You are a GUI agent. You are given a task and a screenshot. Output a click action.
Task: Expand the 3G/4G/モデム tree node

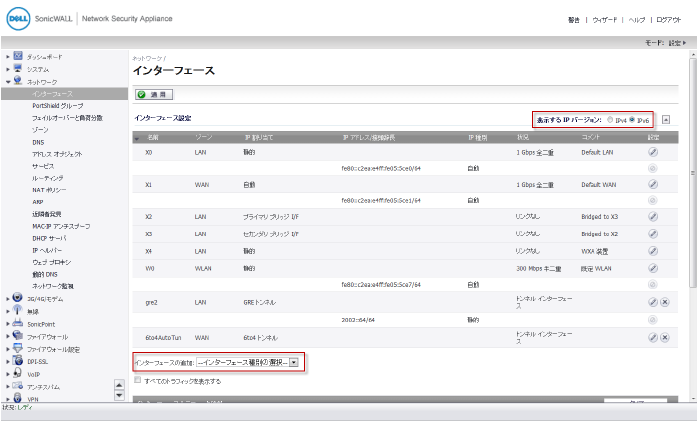(8, 299)
